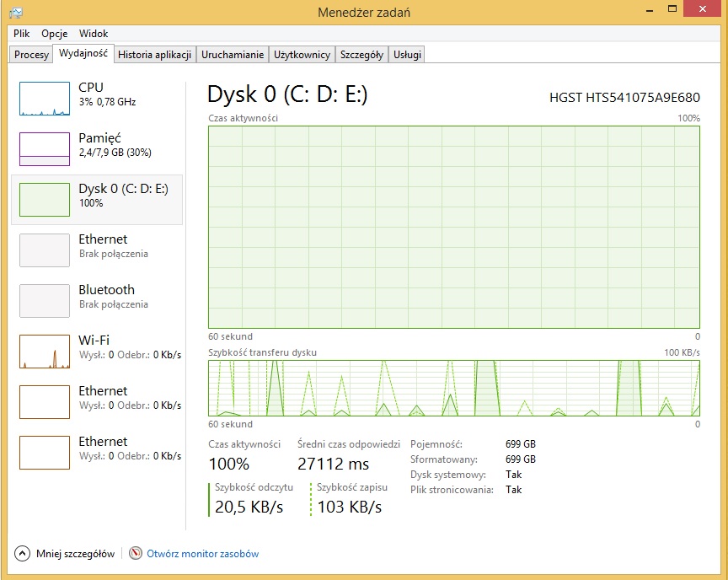Collapse details with the Mniej szczegółów arrow
Image resolution: width=728 pixels, height=580 pixels.
(22, 554)
